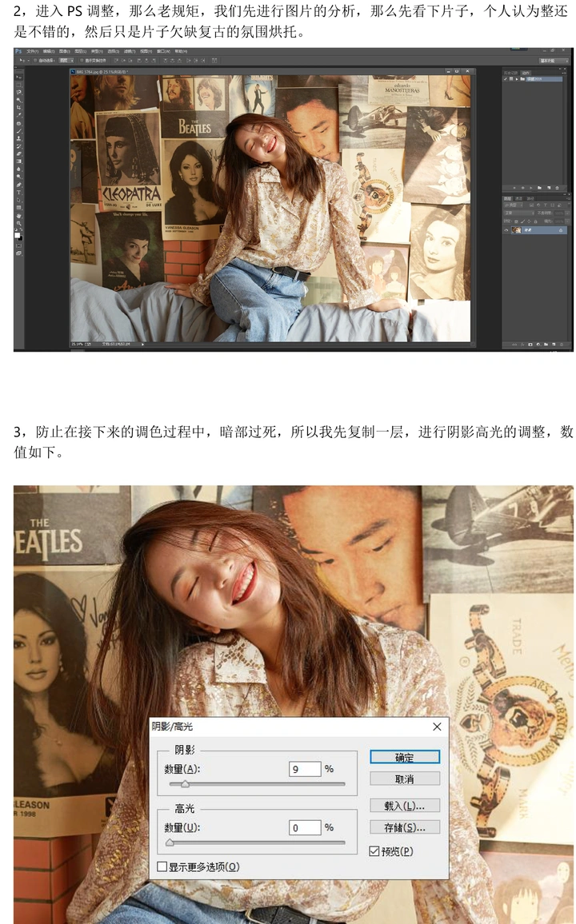Image resolution: width=576 pixels, height=924 pixels.
Task: Click the Actions panel record button
Action: pos(523,187)
